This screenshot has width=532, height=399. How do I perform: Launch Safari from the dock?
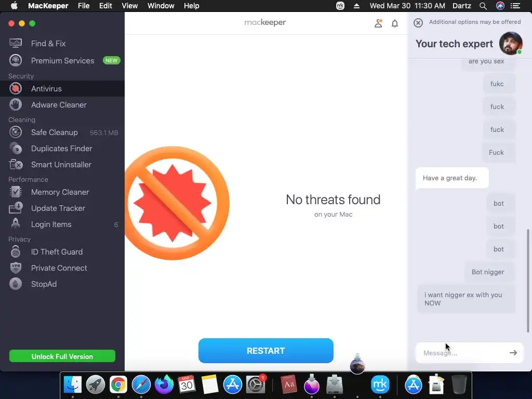[141, 385]
